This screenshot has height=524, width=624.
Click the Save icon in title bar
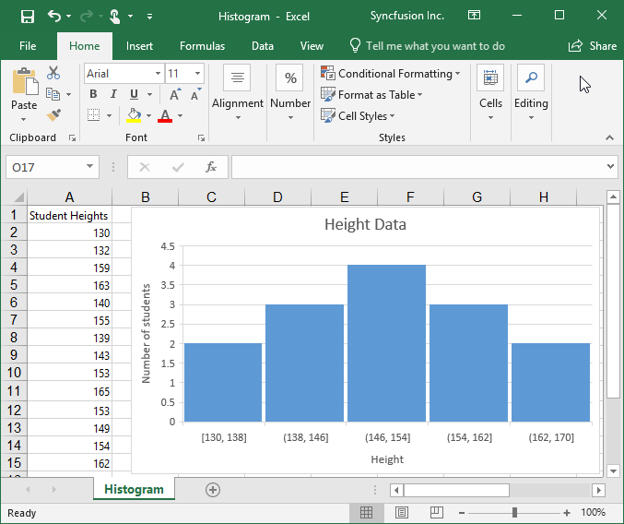pos(27,16)
